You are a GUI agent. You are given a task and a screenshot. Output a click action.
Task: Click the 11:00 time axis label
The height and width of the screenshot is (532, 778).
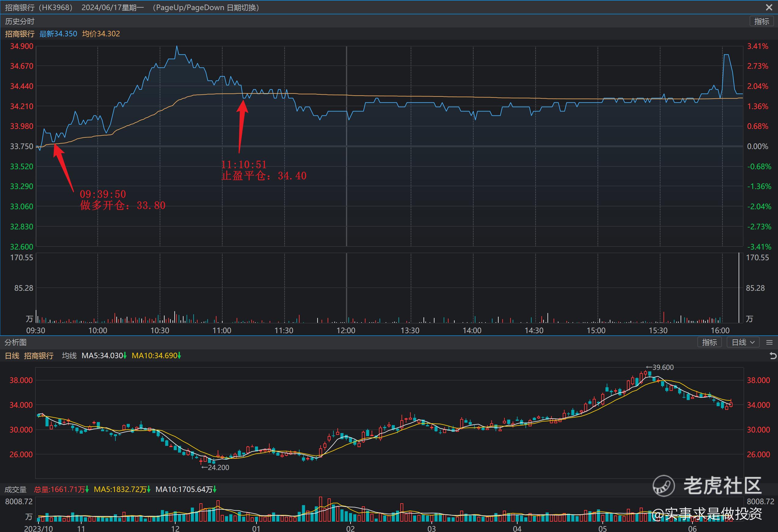(222, 330)
